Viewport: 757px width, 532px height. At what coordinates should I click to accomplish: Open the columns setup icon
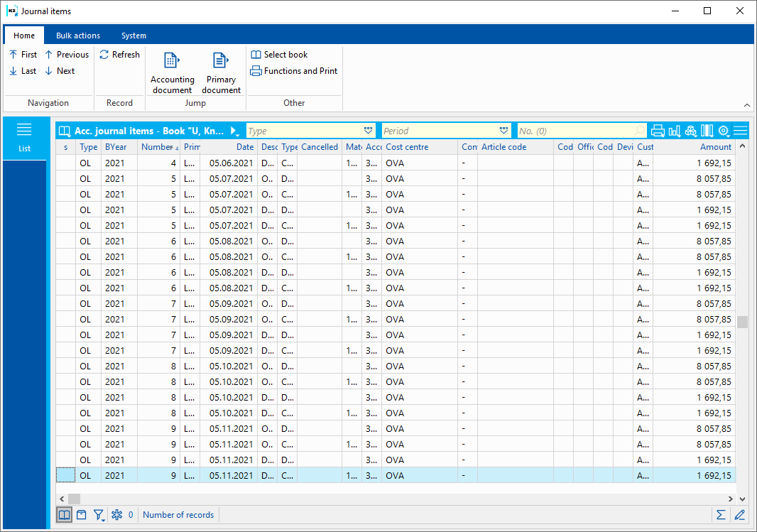(707, 131)
